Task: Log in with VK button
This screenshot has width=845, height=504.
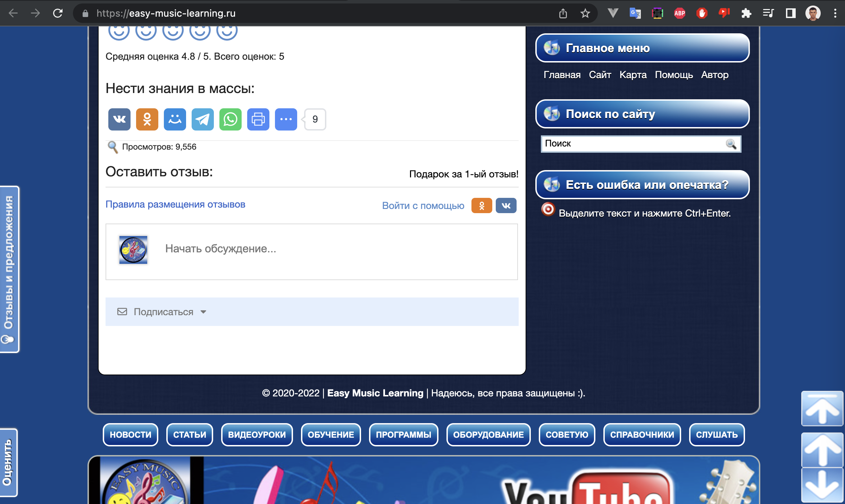Action: [x=506, y=205]
